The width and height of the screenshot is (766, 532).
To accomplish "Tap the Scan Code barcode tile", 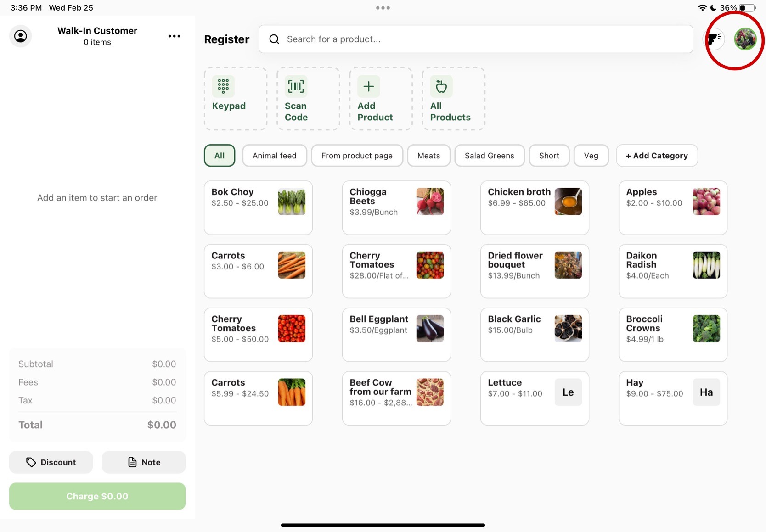I will [x=308, y=99].
